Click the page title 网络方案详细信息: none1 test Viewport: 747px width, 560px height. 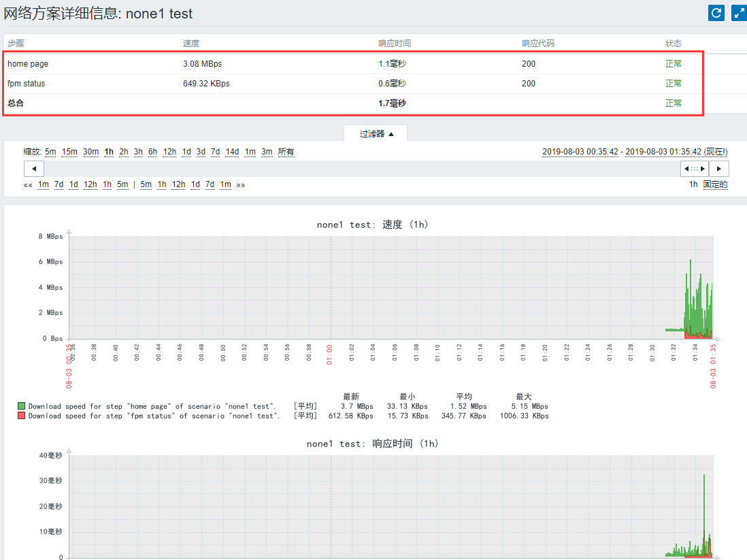point(98,14)
